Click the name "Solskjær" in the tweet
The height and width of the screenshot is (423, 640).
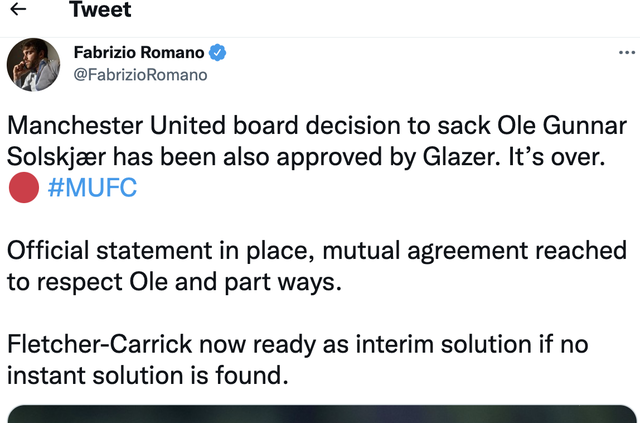point(56,157)
